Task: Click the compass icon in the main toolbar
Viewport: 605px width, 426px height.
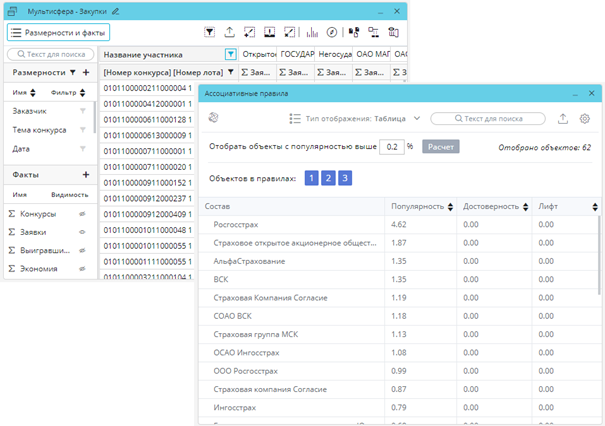Action: [332, 32]
